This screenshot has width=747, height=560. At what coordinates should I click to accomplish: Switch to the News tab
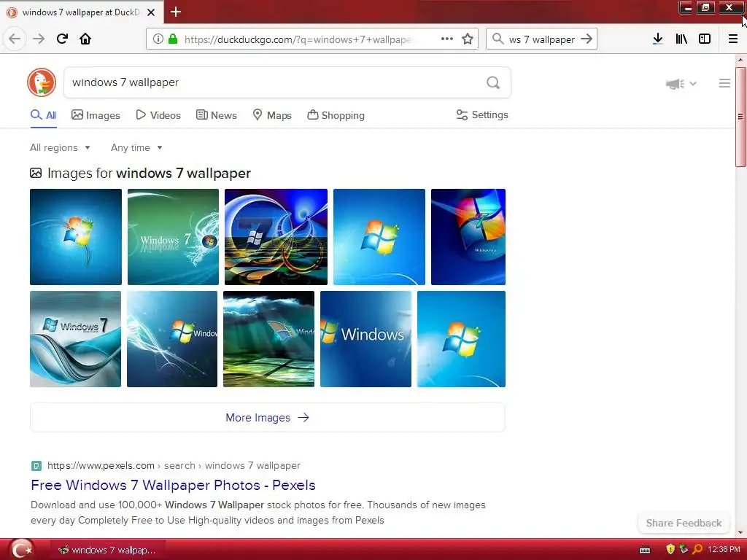216,115
